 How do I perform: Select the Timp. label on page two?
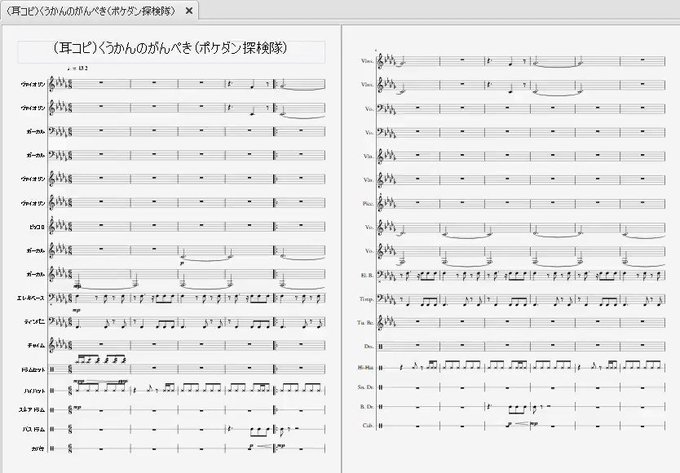point(366,299)
